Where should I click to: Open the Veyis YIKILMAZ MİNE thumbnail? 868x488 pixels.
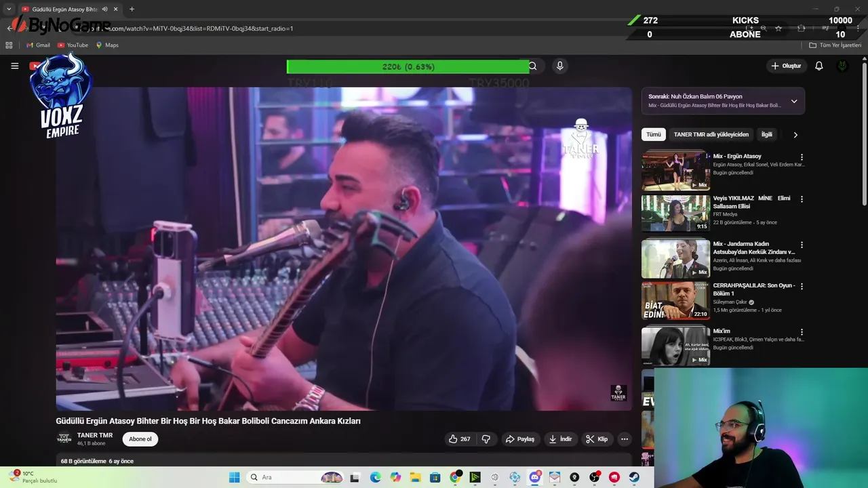pyautogui.click(x=675, y=213)
